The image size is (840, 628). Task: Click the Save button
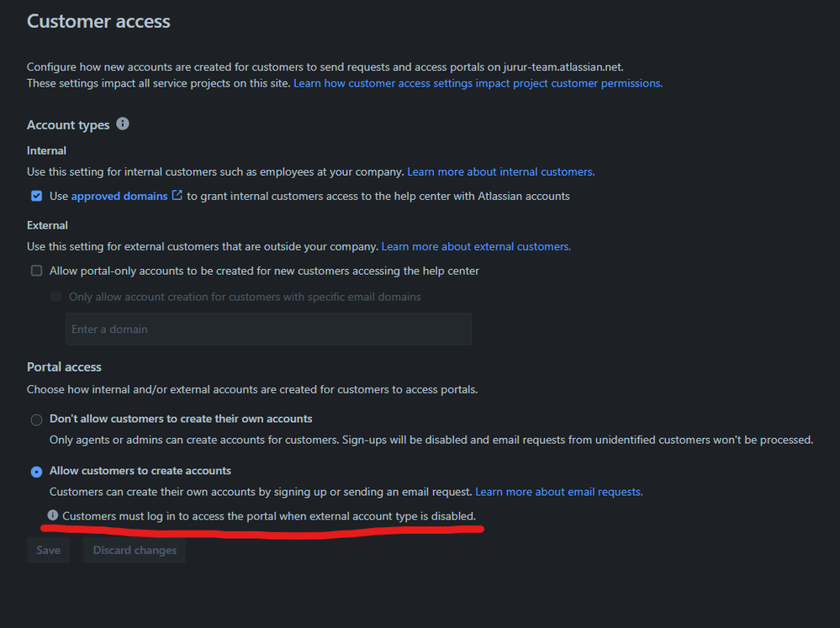[x=48, y=550]
